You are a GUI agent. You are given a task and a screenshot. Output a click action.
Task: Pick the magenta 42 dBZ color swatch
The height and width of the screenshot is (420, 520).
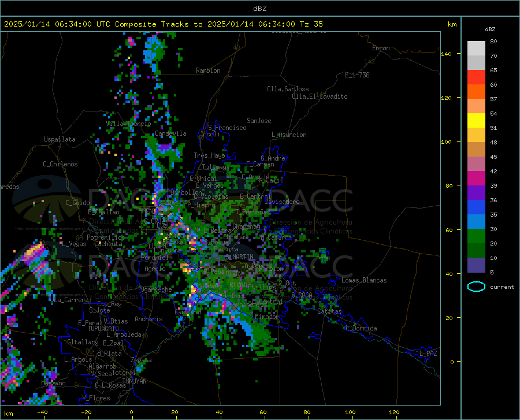point(476,178)
